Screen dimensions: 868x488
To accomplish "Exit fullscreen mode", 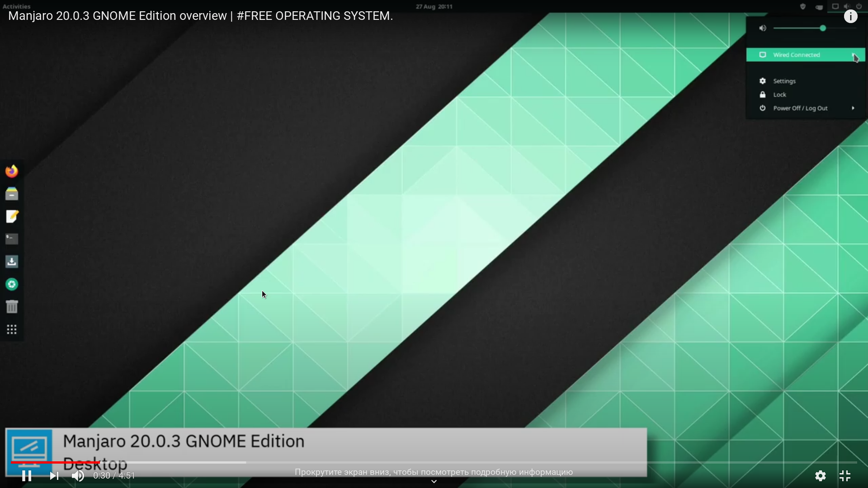I will point(845,476).
